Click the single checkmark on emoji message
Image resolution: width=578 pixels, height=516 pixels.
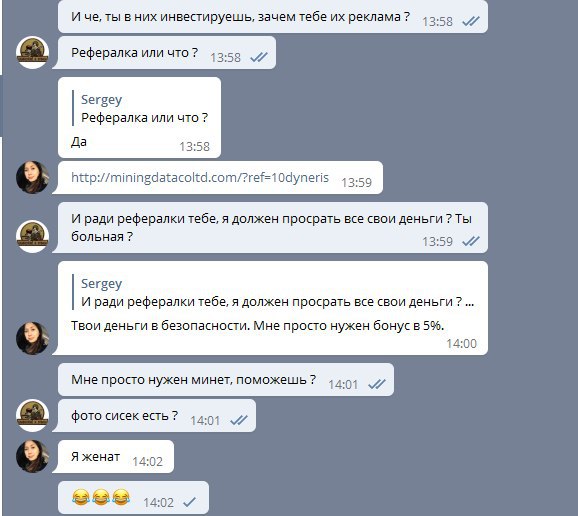tap(189, 502)
